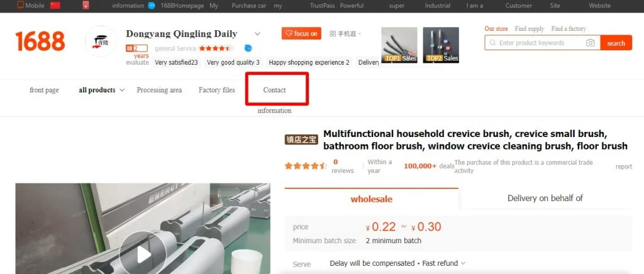Expand the store name dropdown chevron
This screenshot has height=274, width=644.
coord(257,34)
